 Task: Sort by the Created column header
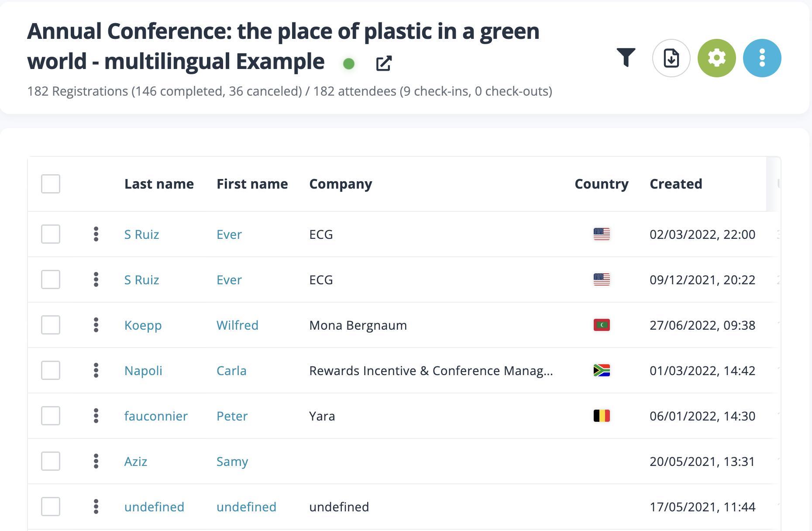(676, 184)
